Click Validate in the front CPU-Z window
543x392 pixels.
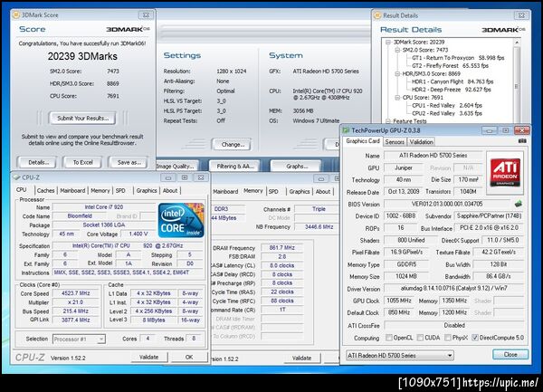click(x=149, y=357)
